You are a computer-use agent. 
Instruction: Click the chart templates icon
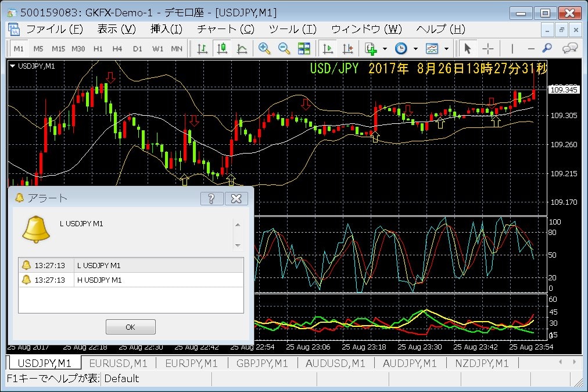pos(432,48)
